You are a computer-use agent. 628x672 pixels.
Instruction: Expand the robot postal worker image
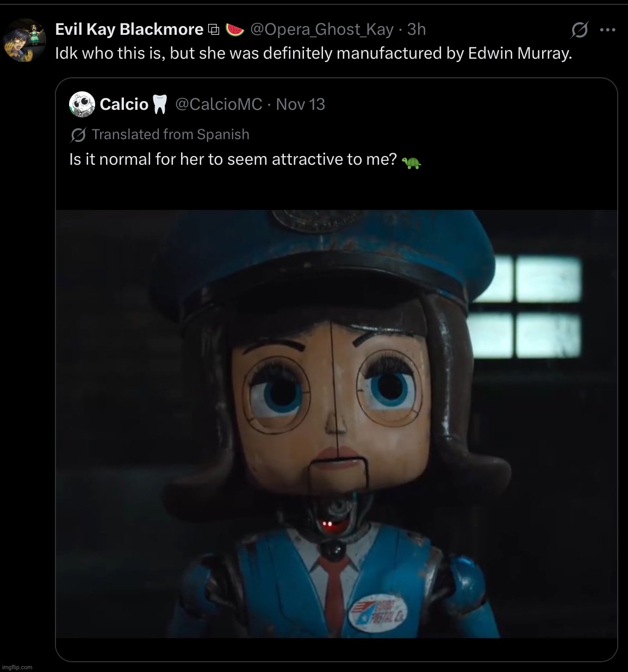click(336, 424)
